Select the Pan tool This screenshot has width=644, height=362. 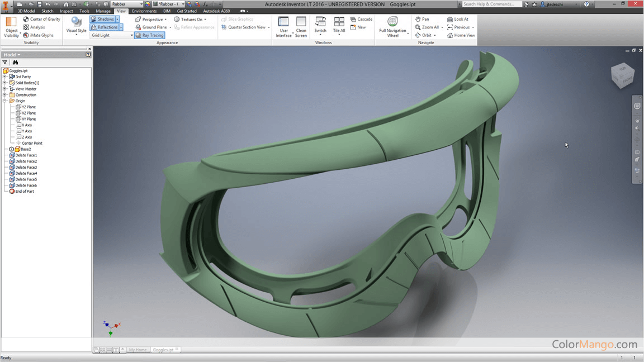click(x=418, y=19)
